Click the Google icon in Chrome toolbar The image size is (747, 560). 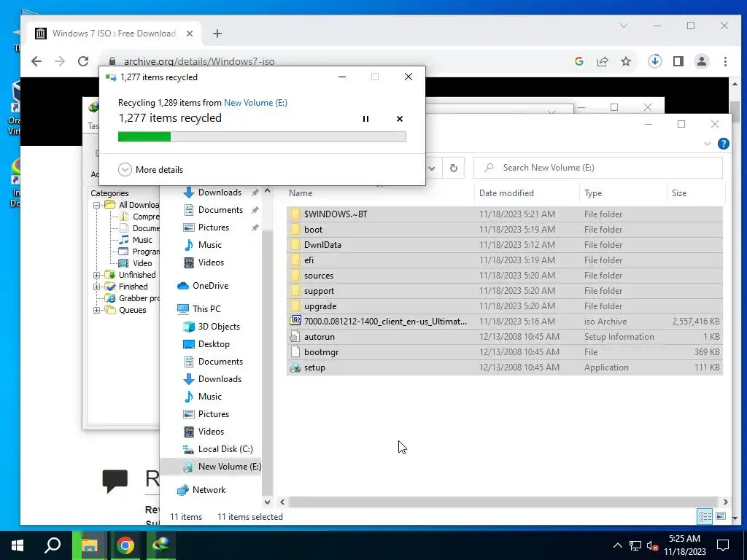(579, 61)
